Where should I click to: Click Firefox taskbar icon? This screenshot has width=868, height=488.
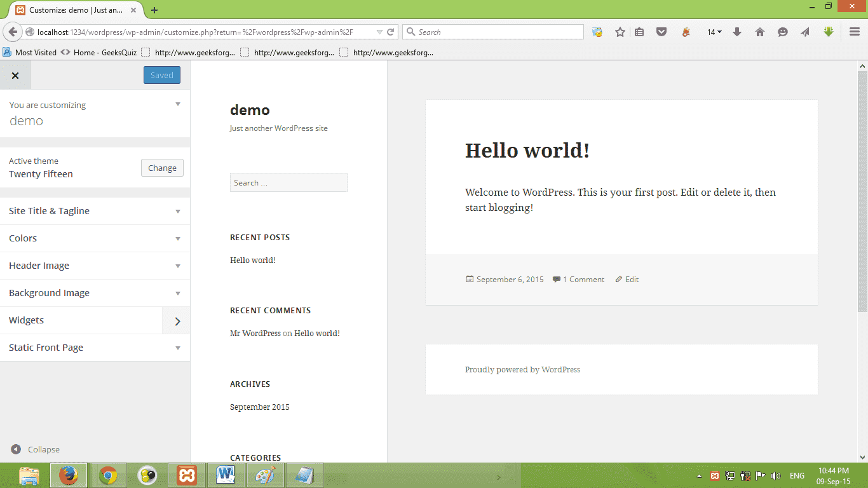pyautogui.click(x=69, y=475)
